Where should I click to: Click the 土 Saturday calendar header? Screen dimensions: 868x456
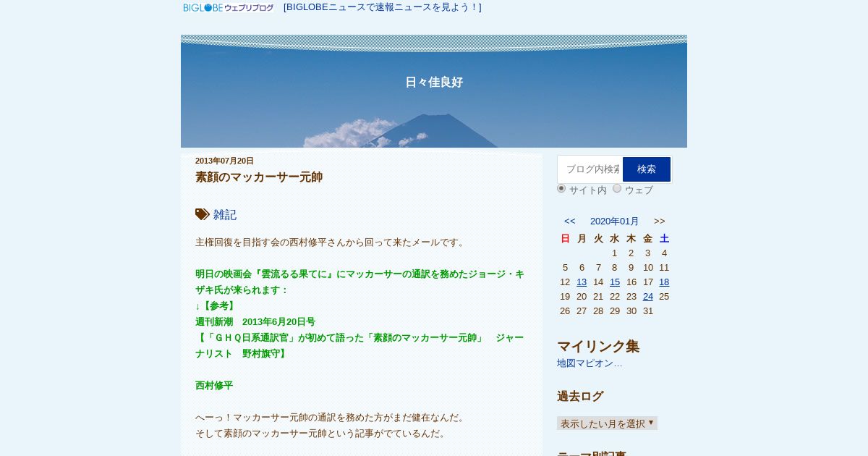(664, 238)
